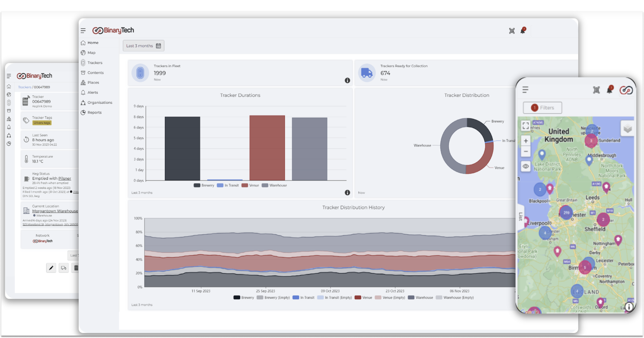Click the info icon on Trackers in Fleet card
The width and height of the screenshot is (644, 338).
click(x=347, y=80)
